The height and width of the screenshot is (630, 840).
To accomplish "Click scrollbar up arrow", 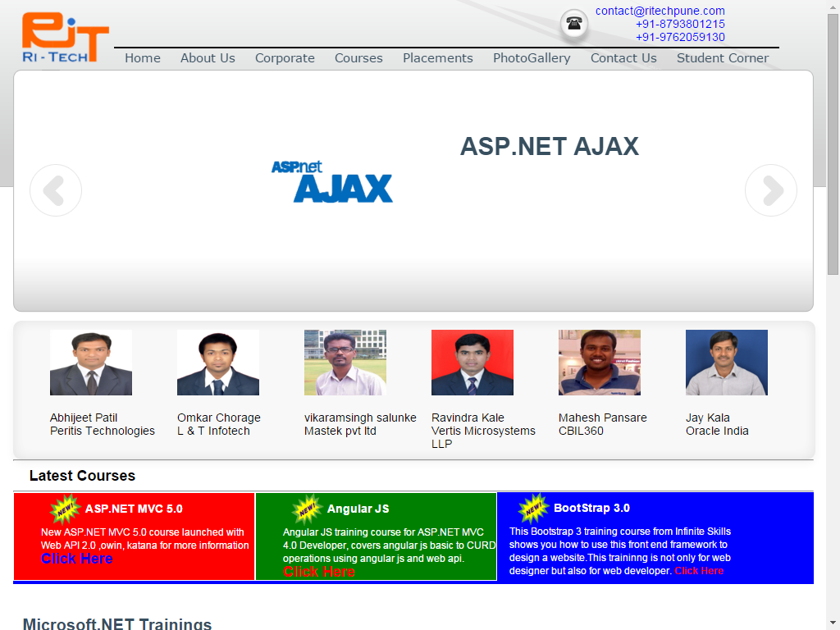I will click(833, 6).
